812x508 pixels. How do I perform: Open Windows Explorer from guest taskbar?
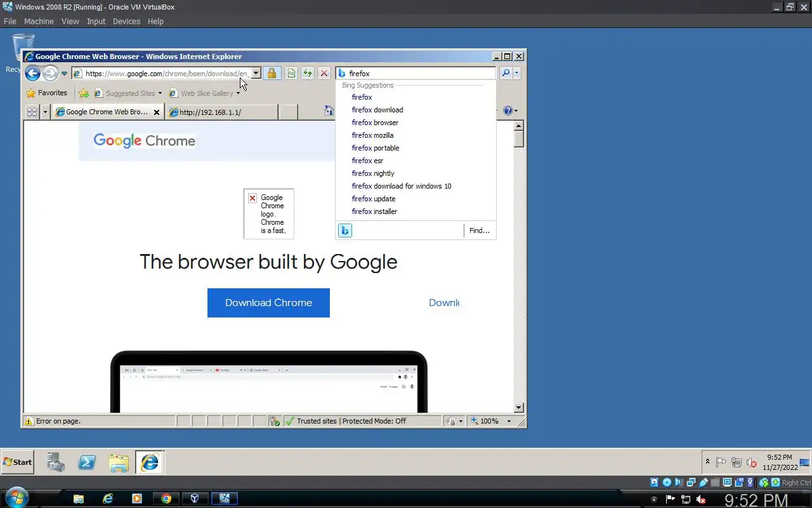coord(119,462)
